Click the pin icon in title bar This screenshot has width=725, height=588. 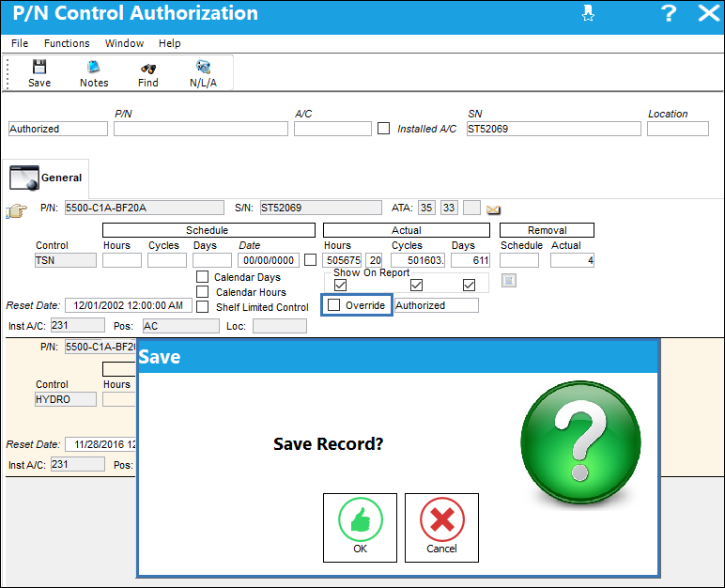(588, 13)
